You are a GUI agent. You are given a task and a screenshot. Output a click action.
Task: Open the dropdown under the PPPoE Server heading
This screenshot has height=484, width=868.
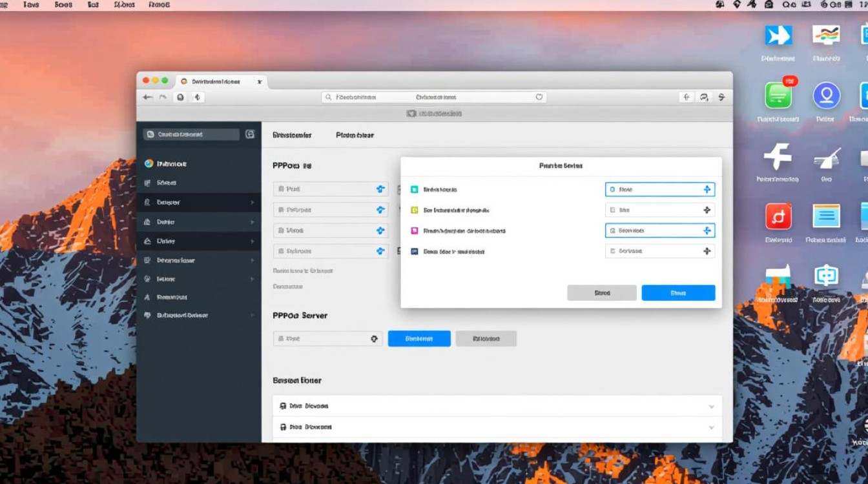pyautogui.click(x=327, y=338)
